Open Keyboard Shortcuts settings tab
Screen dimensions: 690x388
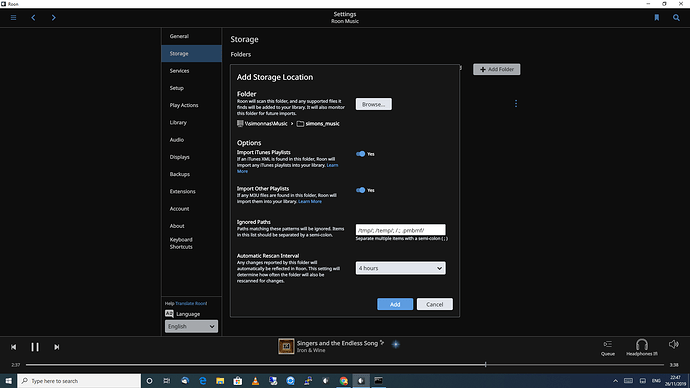191,243
